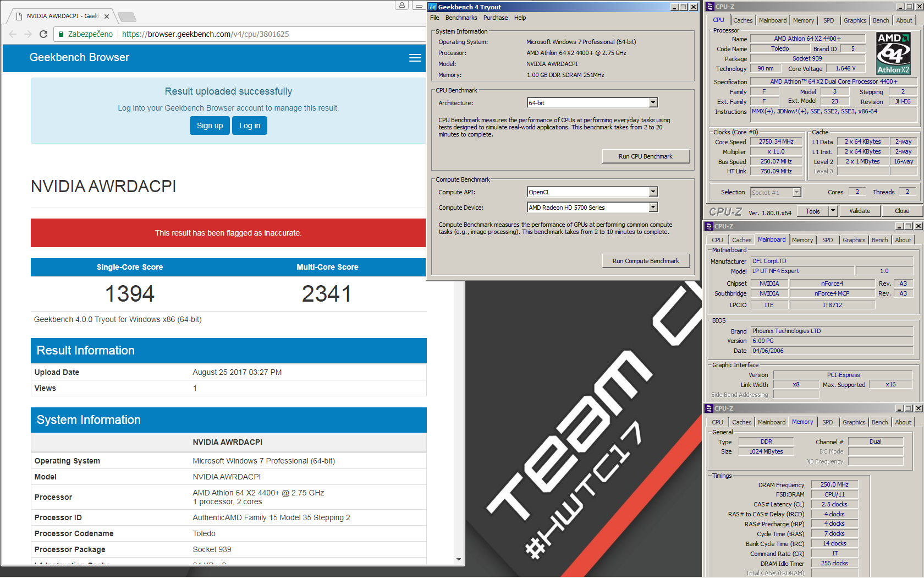Click the Log in button
Viewport: 924px width, 578px height.
pyautogui.click(x=250, y=126)
